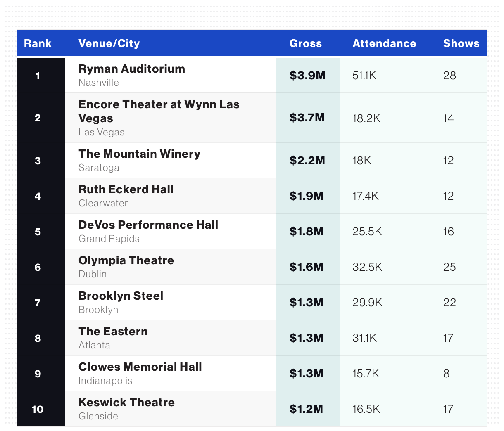
Task: Select DeVos Performance Hall venue
Action: (148, 225)
